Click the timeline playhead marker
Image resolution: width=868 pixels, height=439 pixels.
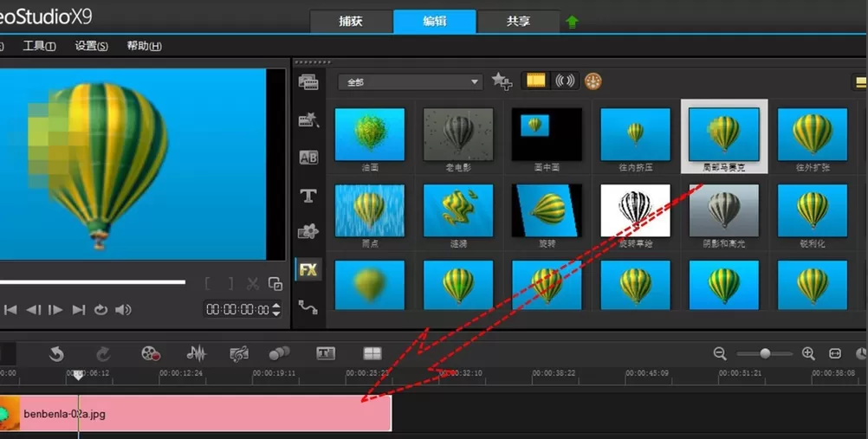click(x=79, y=375)
